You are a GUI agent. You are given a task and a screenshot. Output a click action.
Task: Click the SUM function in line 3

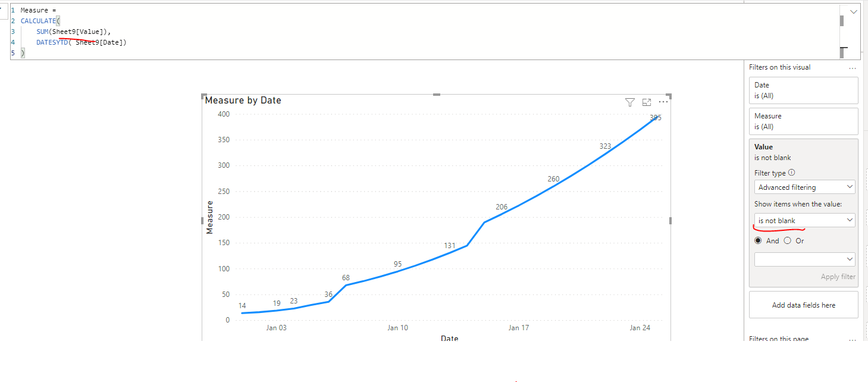click(x=42, y=32)
